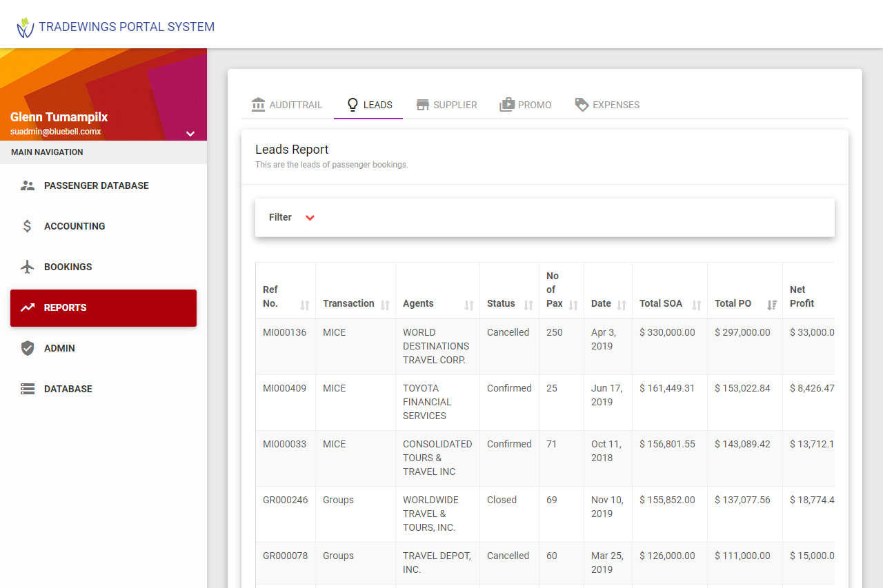Screen dimensions: 883x588
Task: Click reference number GR000246
Action: click(x=285, y=500)
